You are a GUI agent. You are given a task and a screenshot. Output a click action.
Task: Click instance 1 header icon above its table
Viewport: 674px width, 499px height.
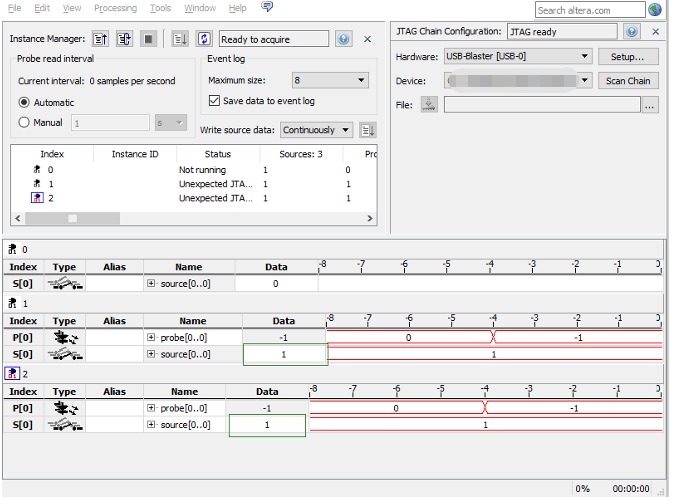point(12,303)
